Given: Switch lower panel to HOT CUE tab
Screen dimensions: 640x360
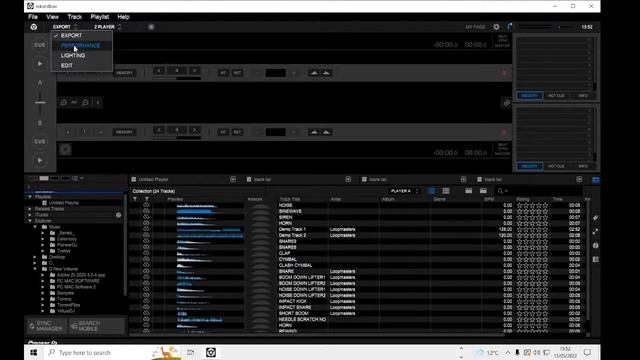Looking at the screenshot, I should 556,166.
